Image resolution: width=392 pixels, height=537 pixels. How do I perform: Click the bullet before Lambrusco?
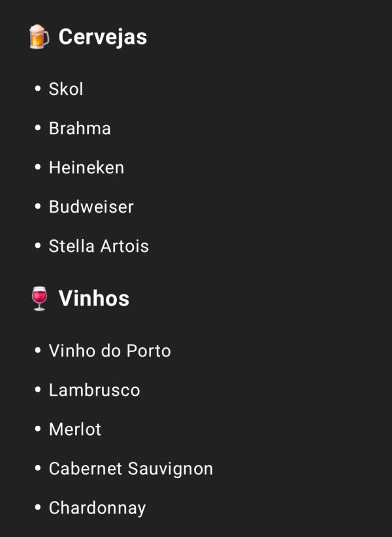38,390
